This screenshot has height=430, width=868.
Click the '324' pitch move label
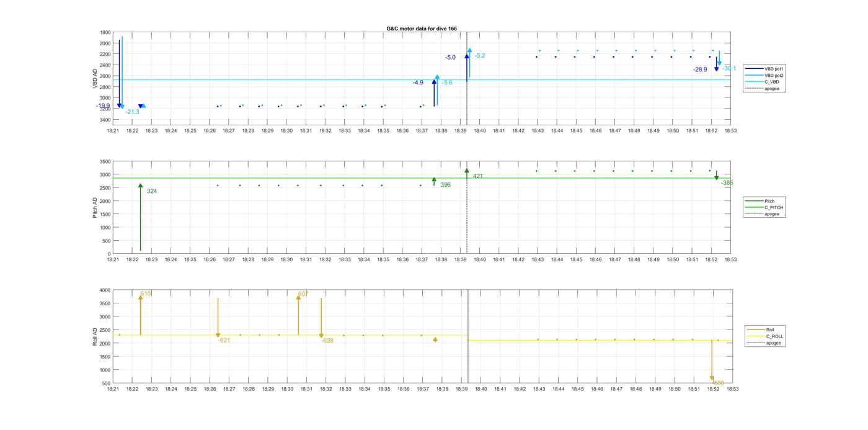click(x=152, y=191)
